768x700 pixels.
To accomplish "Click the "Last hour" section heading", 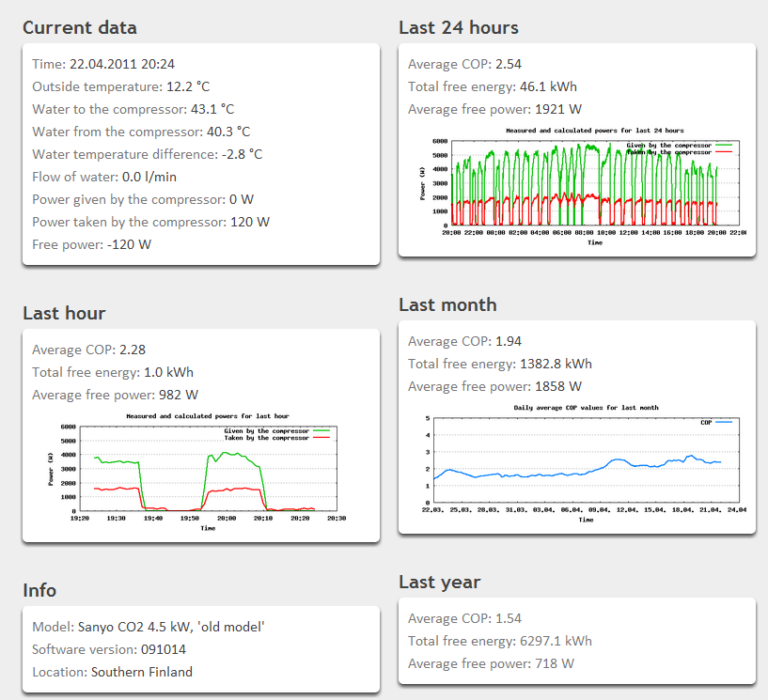I will 64,313.
